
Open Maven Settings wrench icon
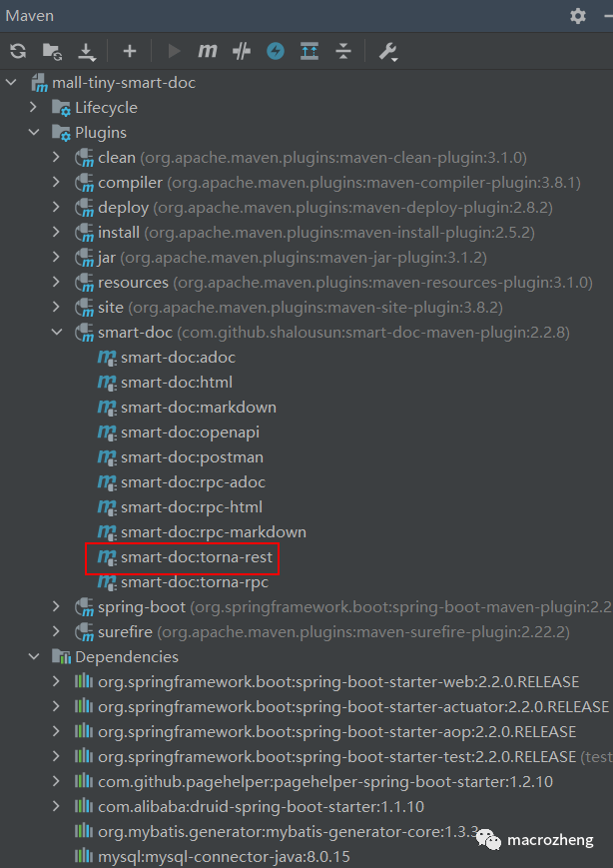[387, 51]
